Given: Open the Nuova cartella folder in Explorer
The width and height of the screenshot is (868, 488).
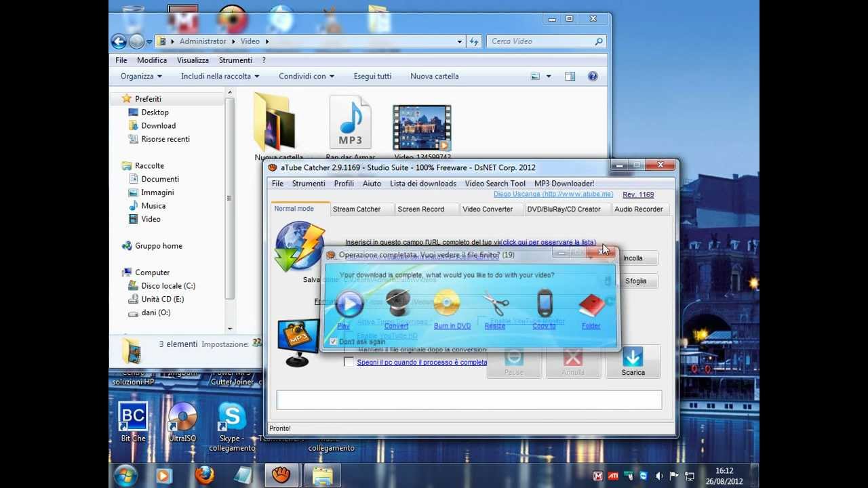Looking at the screenshot, I should [x=275, y=122].
